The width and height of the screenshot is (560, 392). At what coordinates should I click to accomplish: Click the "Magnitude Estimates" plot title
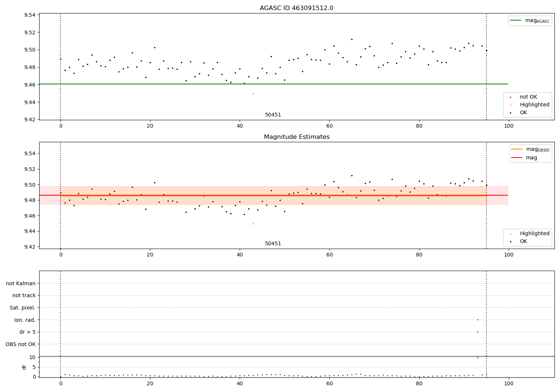click(296, 137)
